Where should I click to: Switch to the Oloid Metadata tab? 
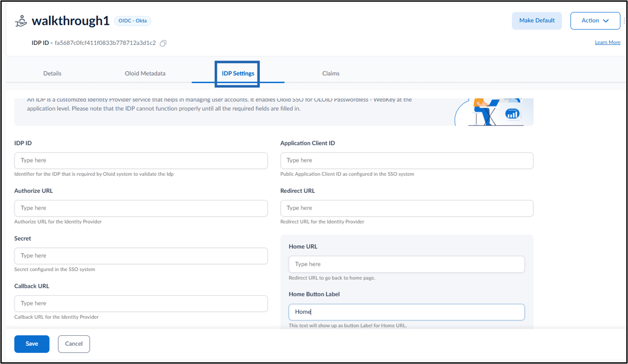pyautogui.click(x=145, y=73)
